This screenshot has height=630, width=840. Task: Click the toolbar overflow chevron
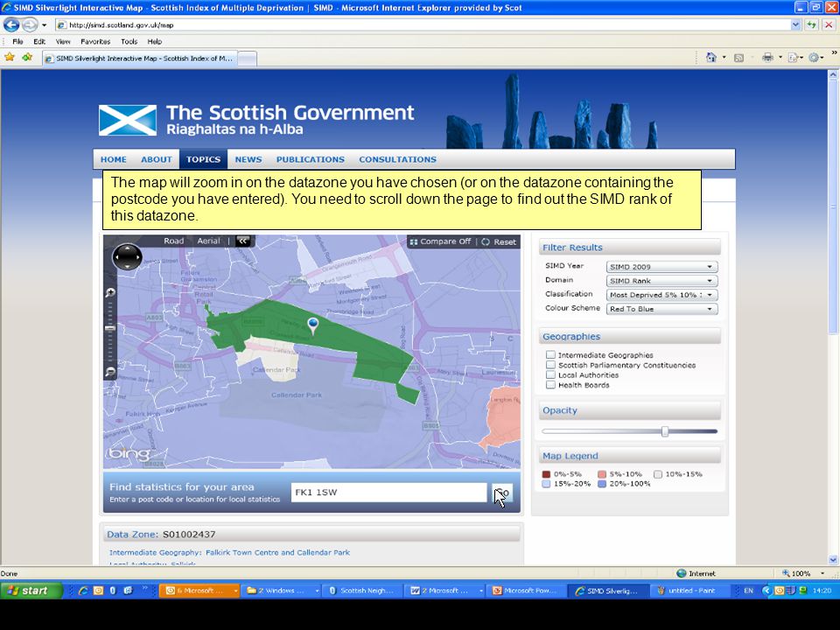click(834, 53)
